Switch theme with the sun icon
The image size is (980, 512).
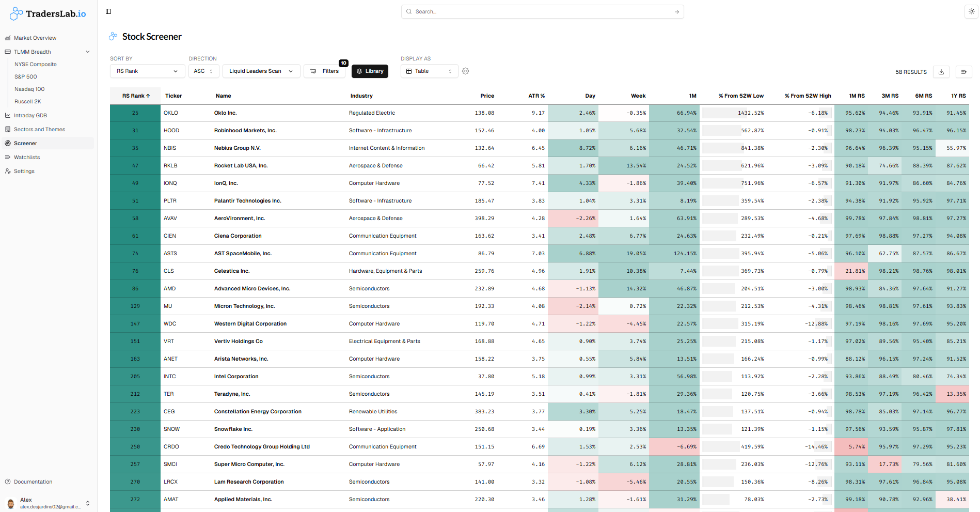point(971,11)
